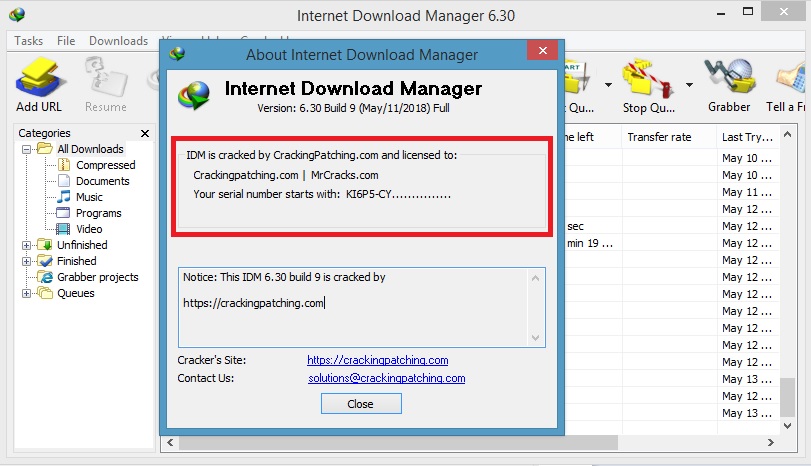Open Stop Queue dropdown arrow

[x=689, y=84]
